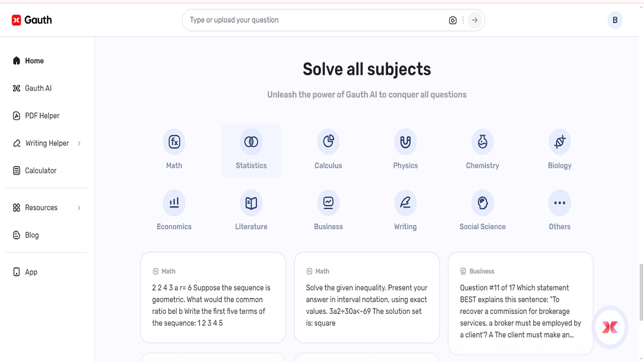Choose the Physics magnet icon

pos(406,142)
